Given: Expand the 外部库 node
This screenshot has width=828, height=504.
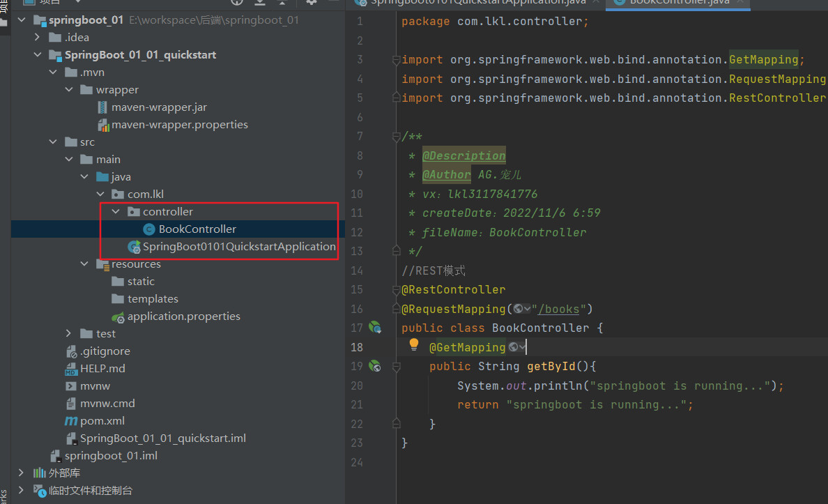Looking at the screenshot, I should pyautogui.click(x=22, y=473).
